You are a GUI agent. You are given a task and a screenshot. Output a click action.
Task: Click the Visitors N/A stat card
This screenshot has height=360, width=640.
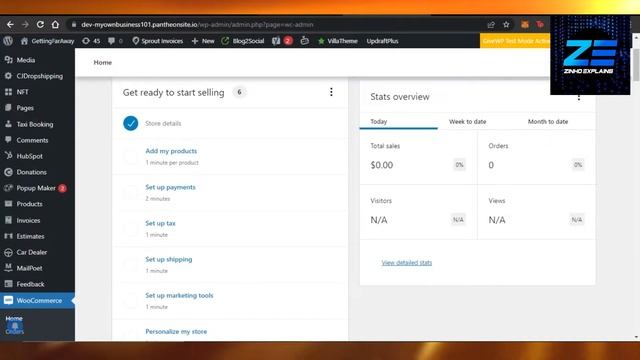point(418,212)
